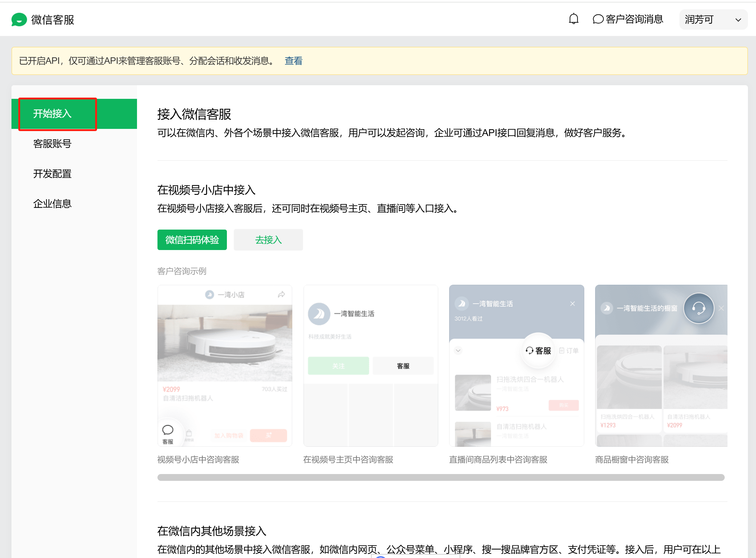Click the share arrow in 一湾小店 example
756x558 pixels.
(281, 295)
